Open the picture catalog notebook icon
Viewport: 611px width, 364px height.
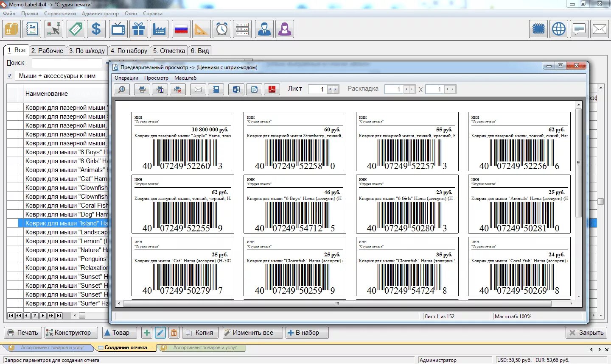(32, 29)
